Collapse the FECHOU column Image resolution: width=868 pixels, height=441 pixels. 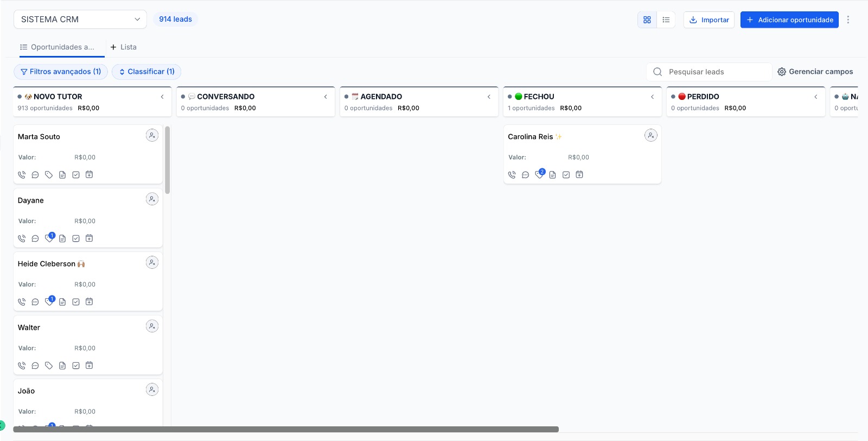point(653,97)
